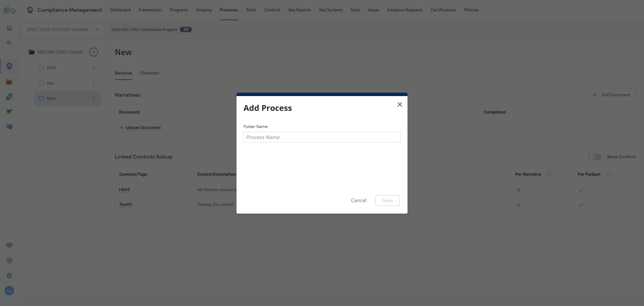Add a new process with the plus circle icon
Viewport: 644px width, 306px height.
click(x=94, y=52)
